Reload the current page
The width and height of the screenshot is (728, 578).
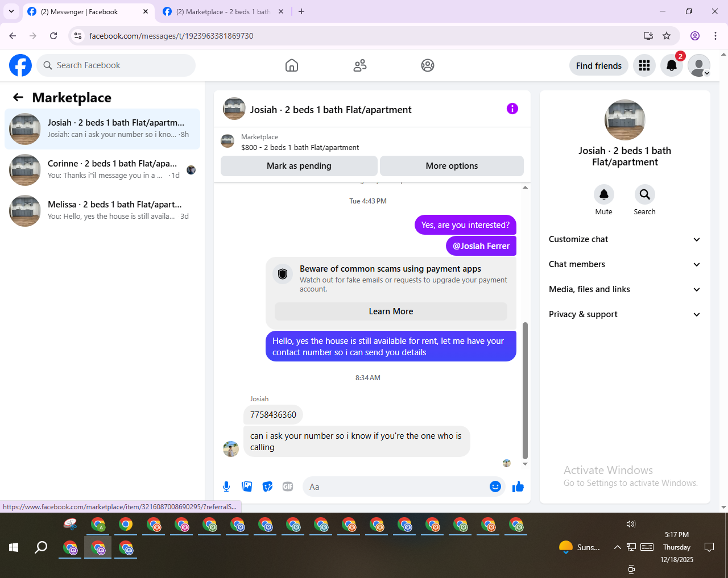pos(53,36)
